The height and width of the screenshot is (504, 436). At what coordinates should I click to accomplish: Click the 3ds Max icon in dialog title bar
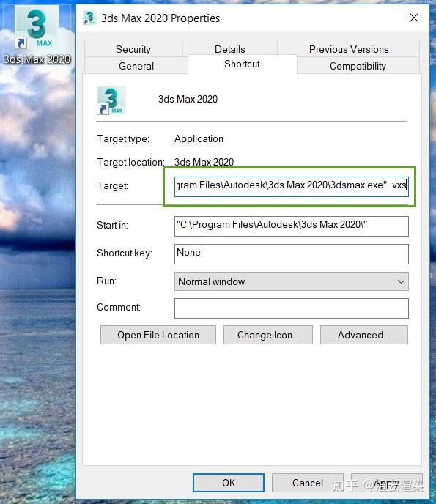pos(89,18)
